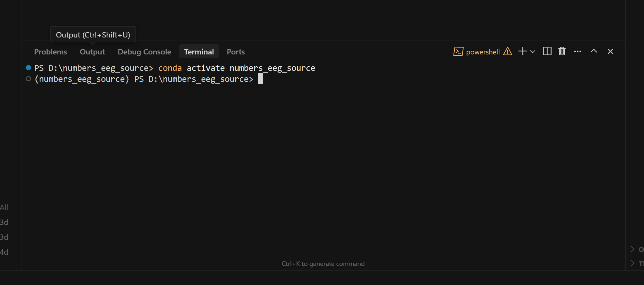Click the warning triangle next to powershell

pyautogui.click(x=507, y=51)
